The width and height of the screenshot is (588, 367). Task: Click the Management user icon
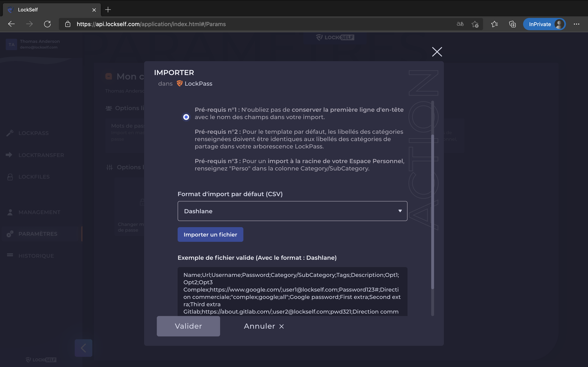point(10,212)
